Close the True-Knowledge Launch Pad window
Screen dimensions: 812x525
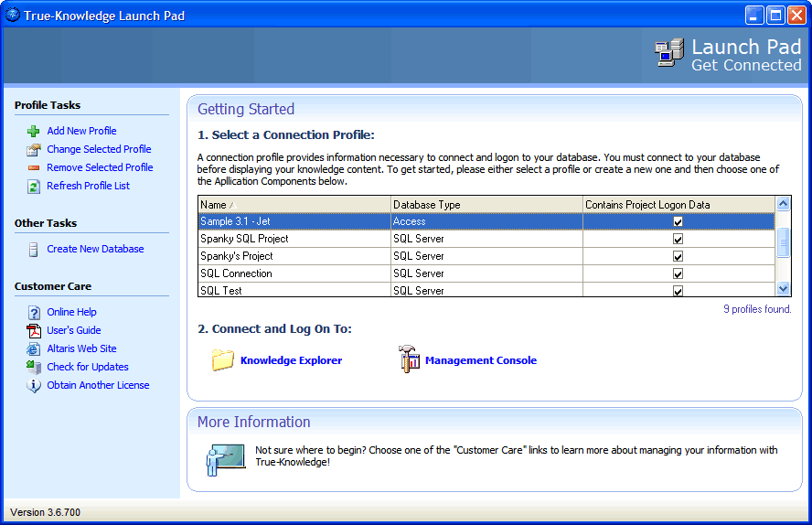796,16
